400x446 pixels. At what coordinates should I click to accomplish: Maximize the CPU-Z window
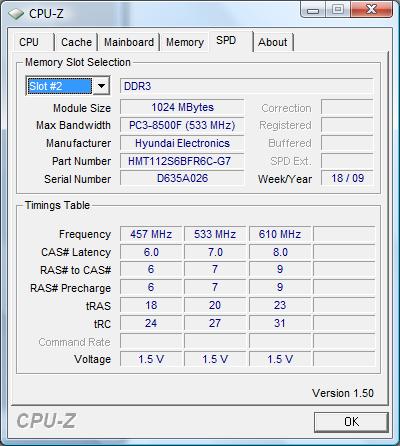(x=338, y=10)
